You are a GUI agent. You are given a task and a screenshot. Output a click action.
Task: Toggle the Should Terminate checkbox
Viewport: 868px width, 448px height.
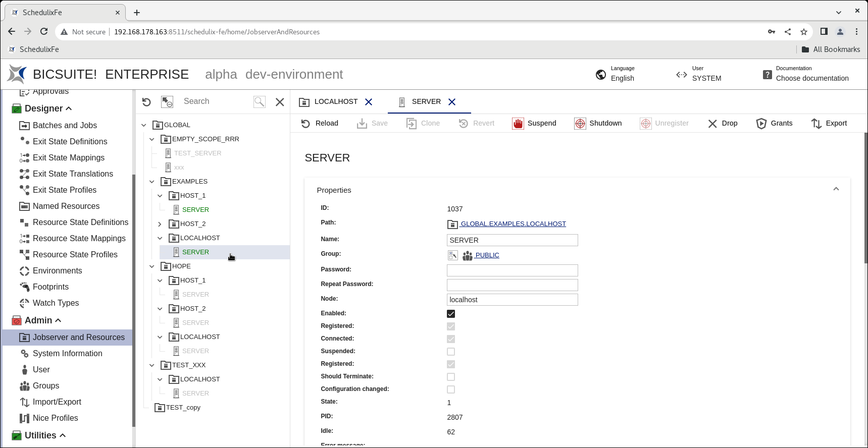(x=451, y=377)
